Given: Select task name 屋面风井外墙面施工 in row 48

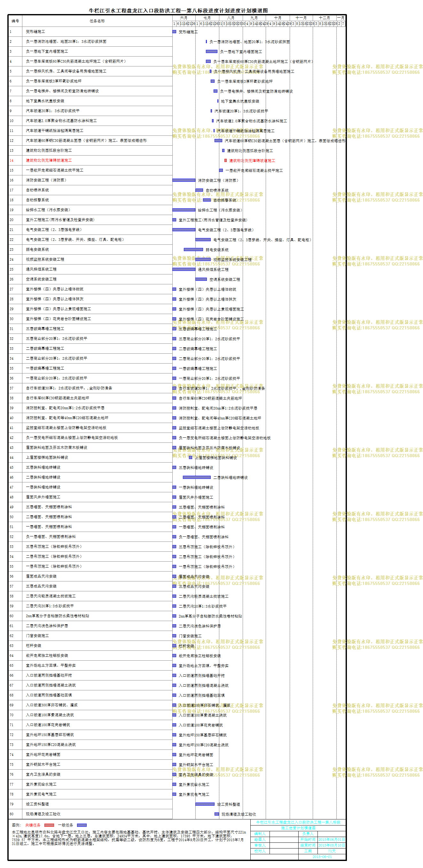Looking at the screenshot, I should [43, 497].
